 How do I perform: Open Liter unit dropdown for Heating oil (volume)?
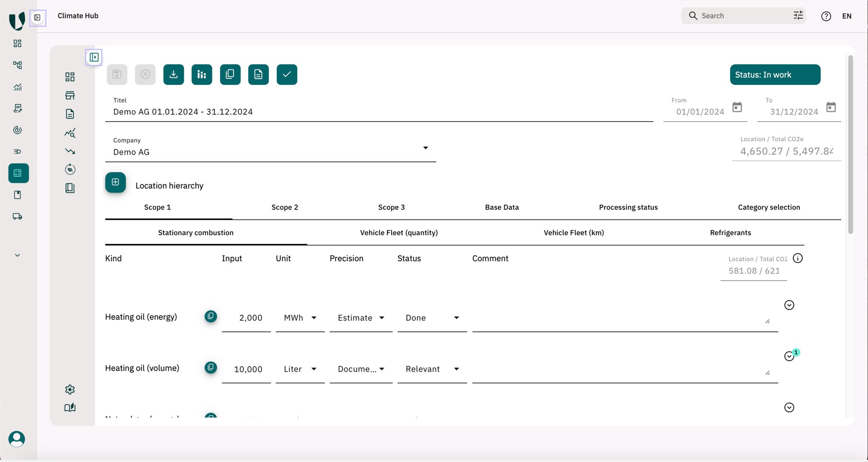pyautogui.click(x=300, y=369)
